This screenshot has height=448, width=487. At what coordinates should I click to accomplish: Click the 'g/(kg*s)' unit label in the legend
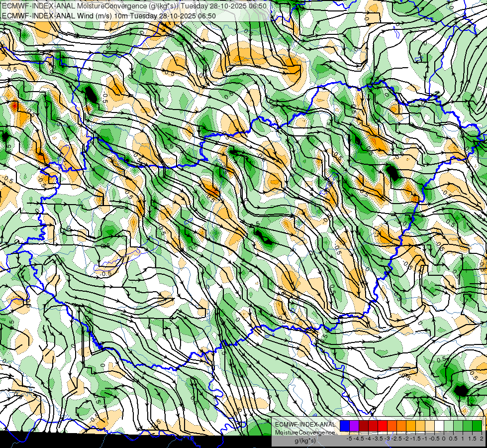(305, 441)
